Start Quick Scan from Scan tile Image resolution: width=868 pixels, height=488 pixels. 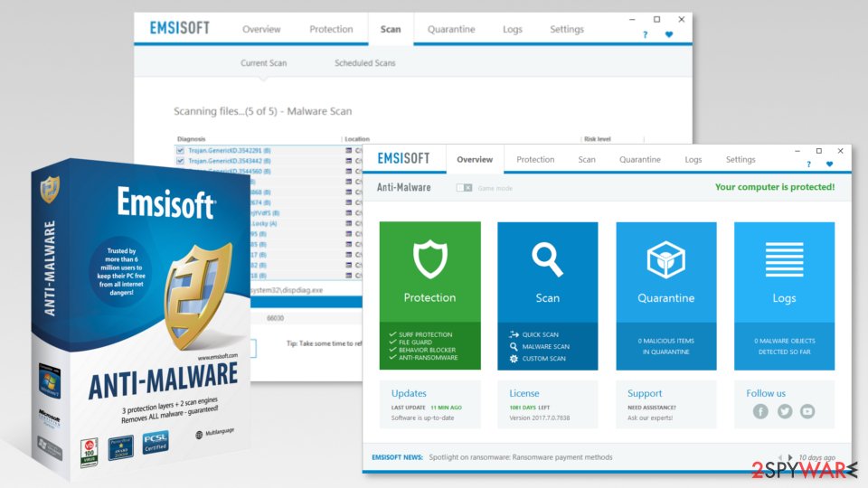pos(533,334)
